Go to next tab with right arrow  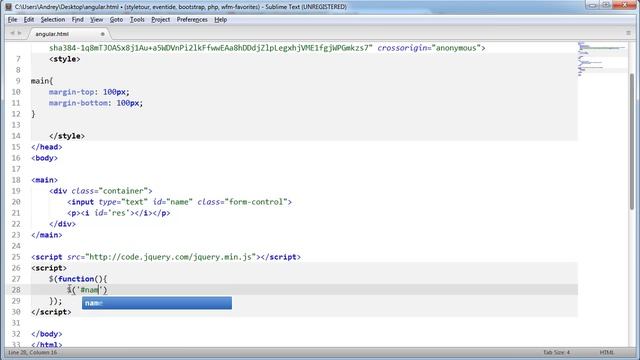(x=19, y=33)
